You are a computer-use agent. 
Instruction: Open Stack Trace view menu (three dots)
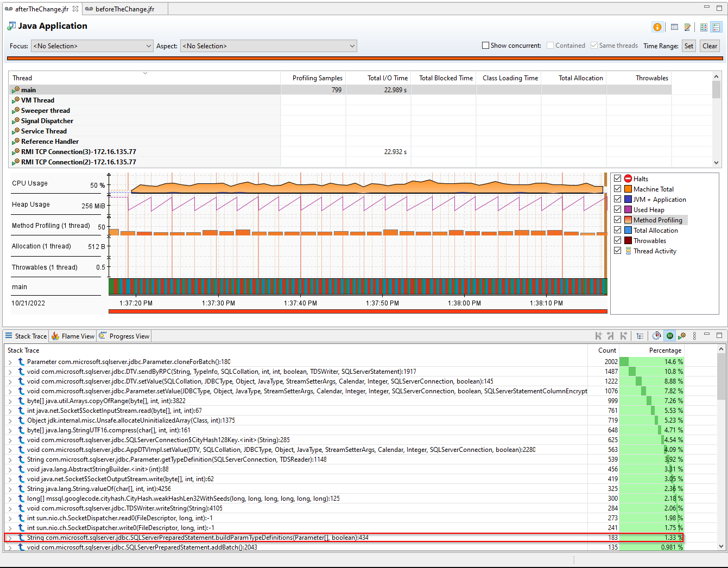695,336
